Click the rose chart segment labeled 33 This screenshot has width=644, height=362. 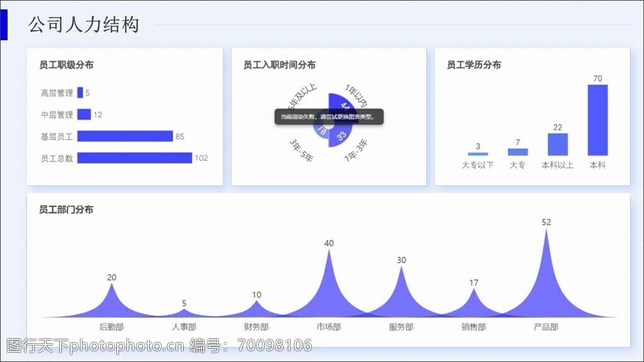click(341, 135)
